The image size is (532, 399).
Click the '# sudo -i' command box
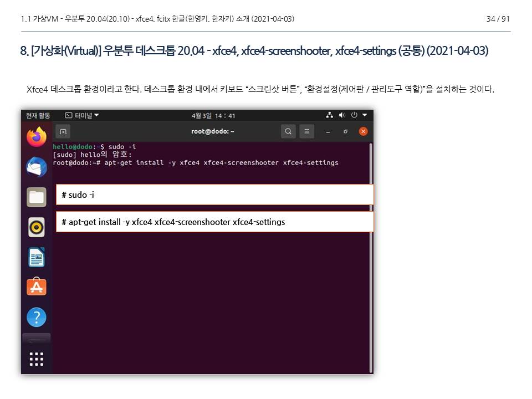[214, 195]
